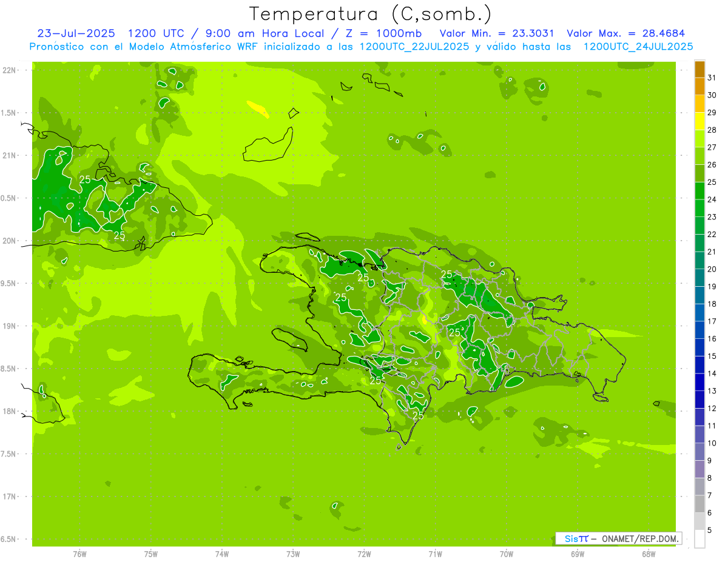Click the longitude axis label "68W"
Viewport: 728px width, 562px height.
click(x=649, y=554)
